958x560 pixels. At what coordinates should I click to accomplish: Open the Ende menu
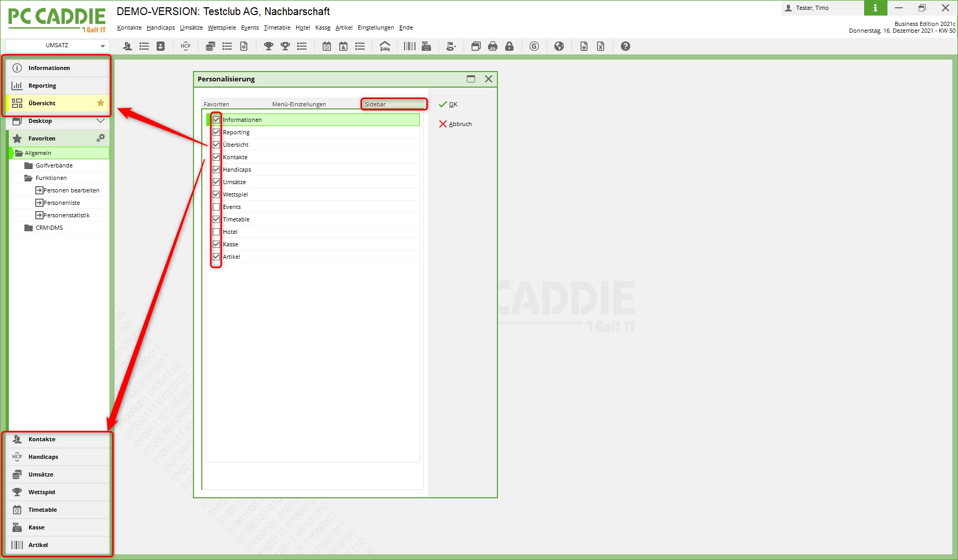(x=406, y=28)
